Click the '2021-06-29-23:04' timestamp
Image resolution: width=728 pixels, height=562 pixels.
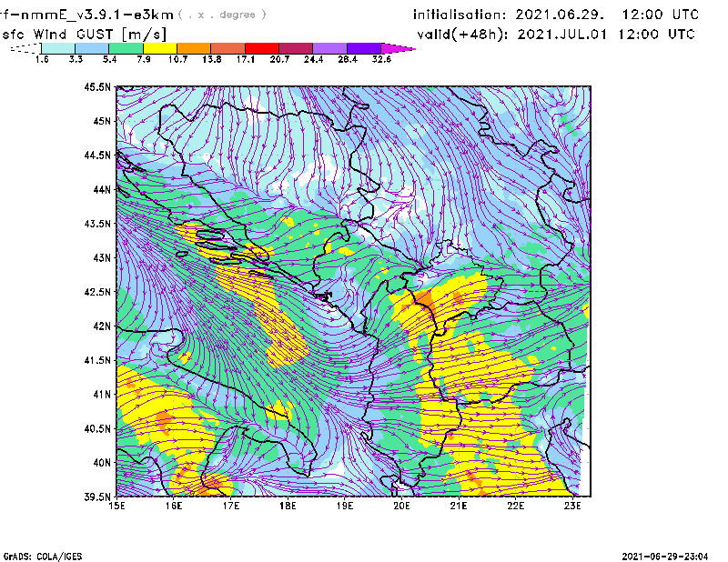(x=665, y=557)
